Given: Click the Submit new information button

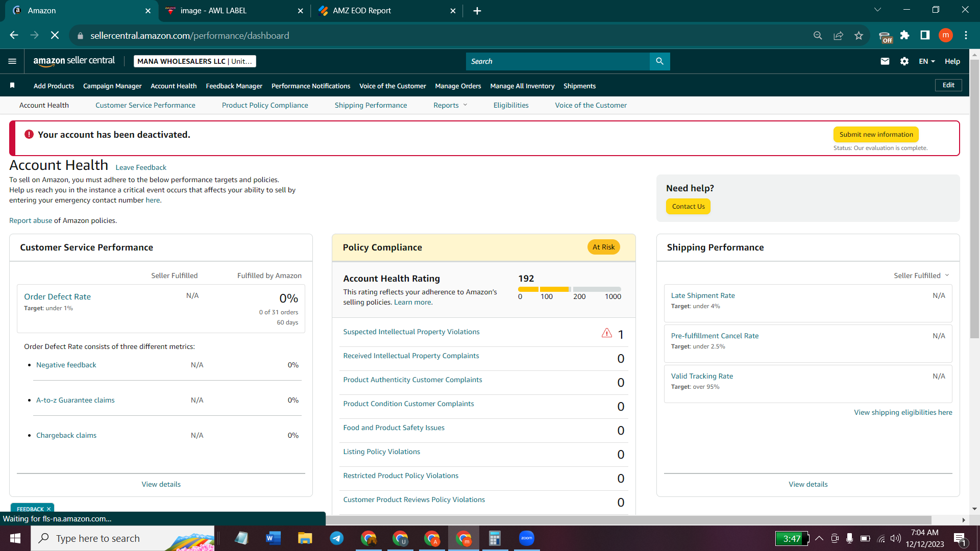Looking at the screenshot, I should pos(876,134).
